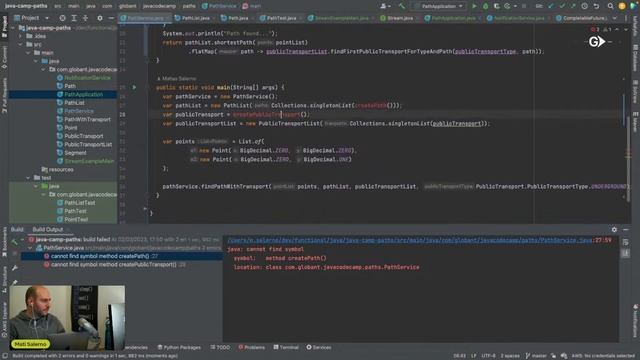Viewport: 640px width, 360px height.
Task: Click the resources folder in the tree
Action: coord(61,169)
